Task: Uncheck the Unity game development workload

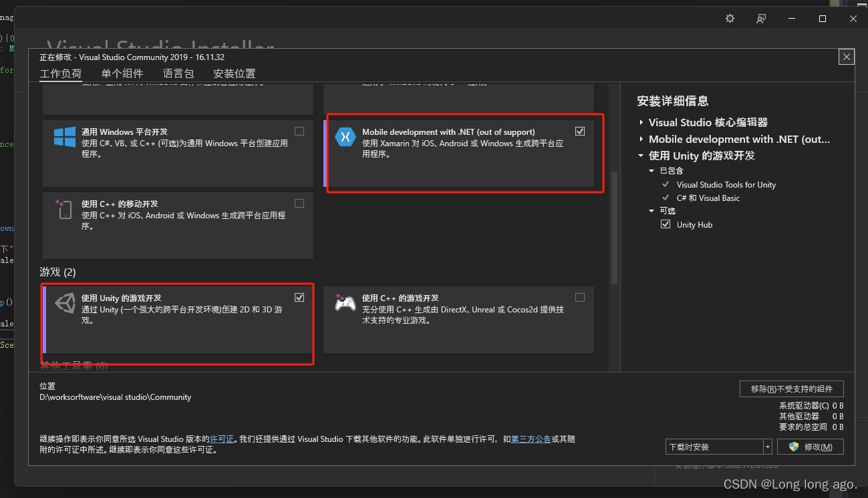Action: [299, 298]
